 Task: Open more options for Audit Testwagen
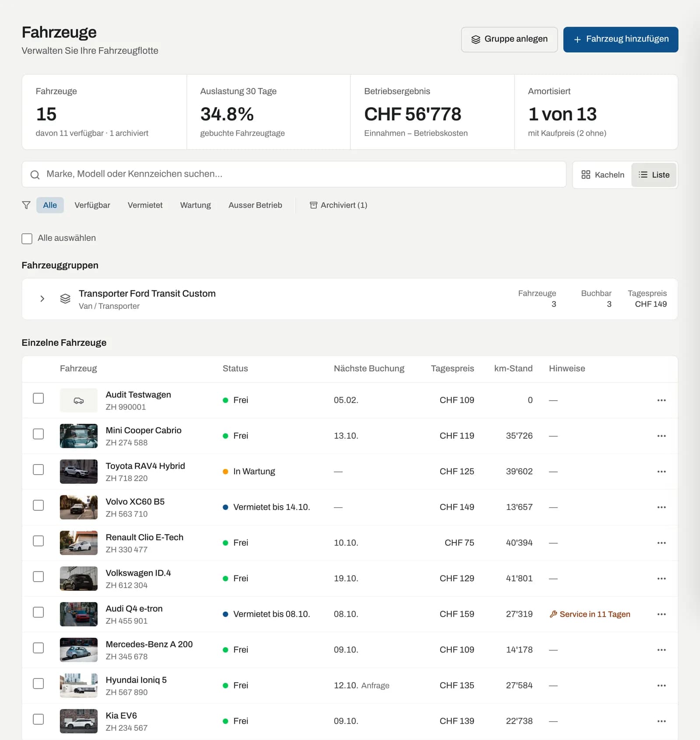pos(661,400)
